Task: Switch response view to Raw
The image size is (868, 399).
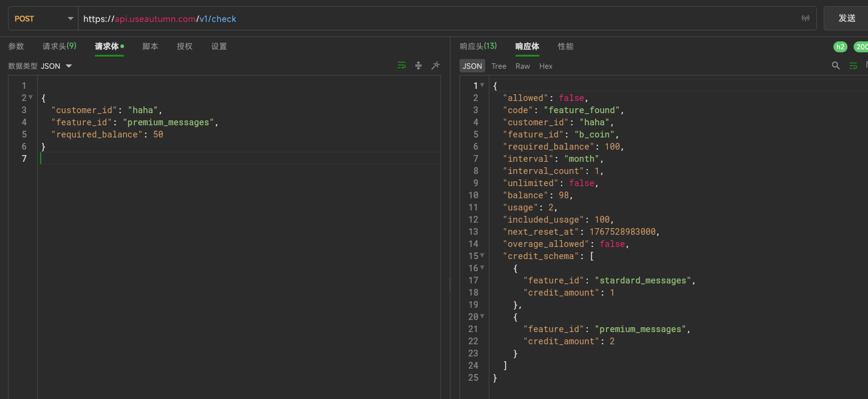Action: pos(522,66)
